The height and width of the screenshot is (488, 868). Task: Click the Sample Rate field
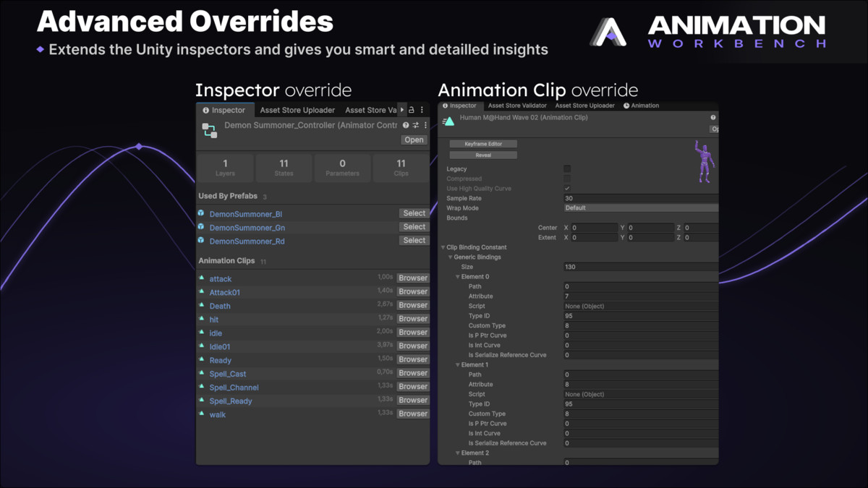tap(641, 198)
